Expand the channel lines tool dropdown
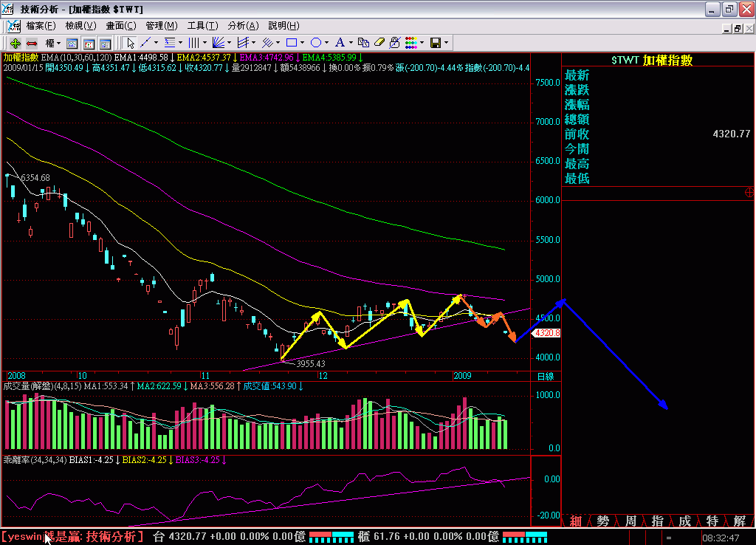The width and height of the screenshot is (756, 545). tap(254, 43)
